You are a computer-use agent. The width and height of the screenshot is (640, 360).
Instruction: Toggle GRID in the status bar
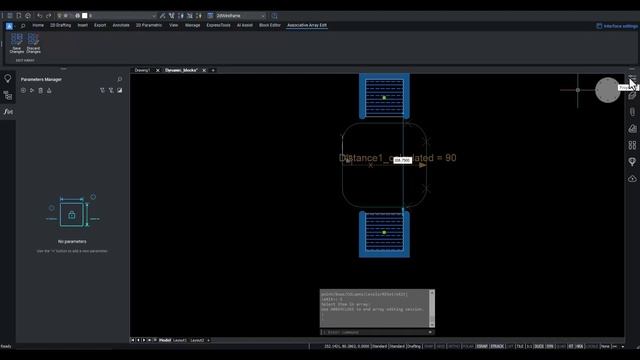pos(440,346)
